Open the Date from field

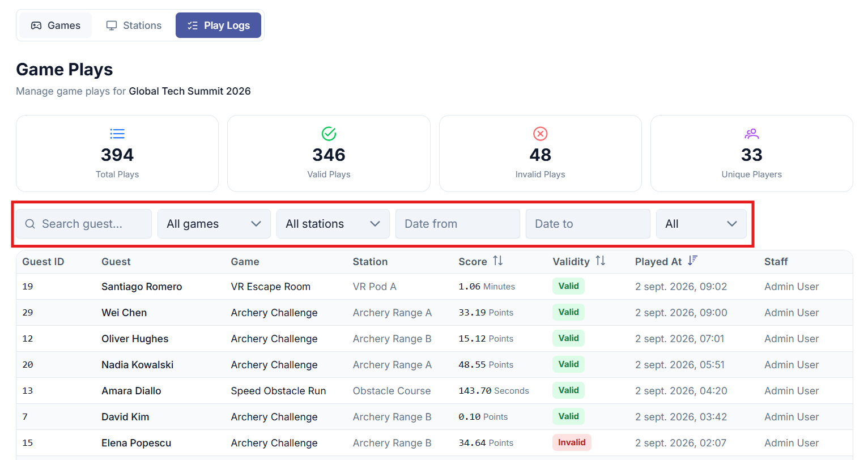458,224
